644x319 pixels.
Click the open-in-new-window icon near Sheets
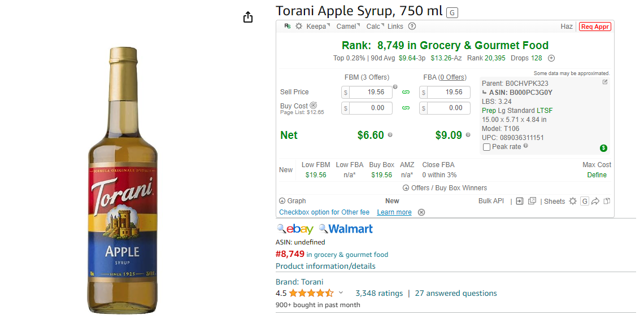[532, 201]
